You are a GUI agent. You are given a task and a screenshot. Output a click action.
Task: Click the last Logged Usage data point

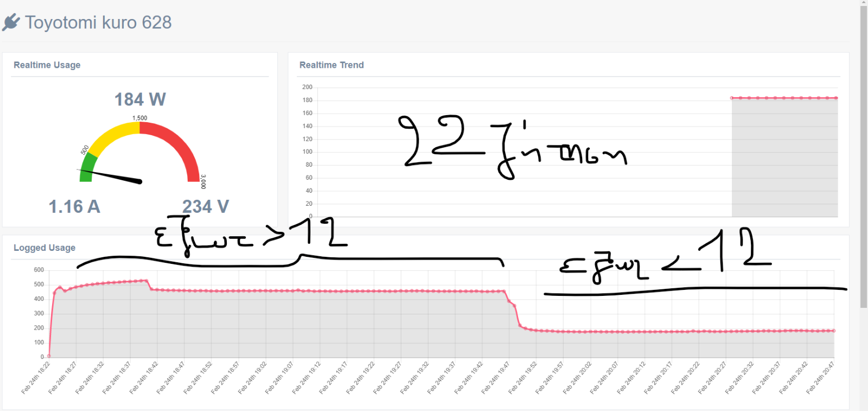834,331
